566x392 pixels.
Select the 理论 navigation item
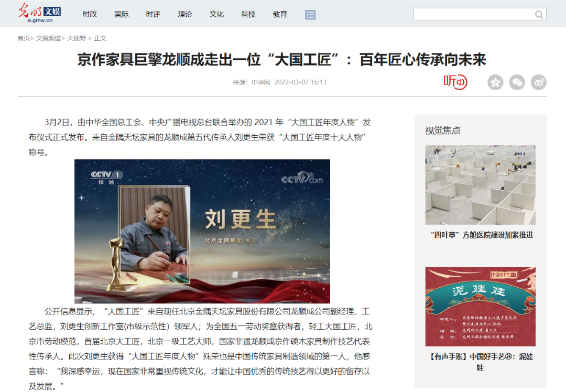point(185,15)
